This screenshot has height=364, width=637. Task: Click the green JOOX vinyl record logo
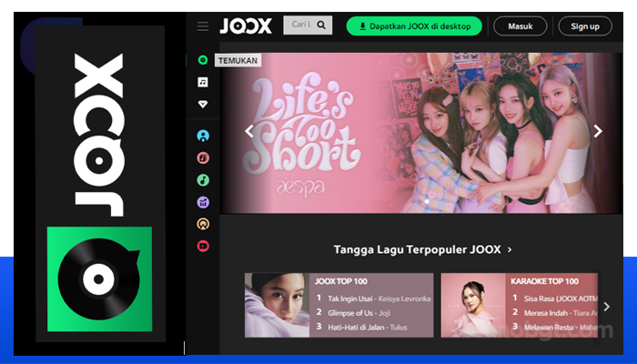[x=99, y=279]
